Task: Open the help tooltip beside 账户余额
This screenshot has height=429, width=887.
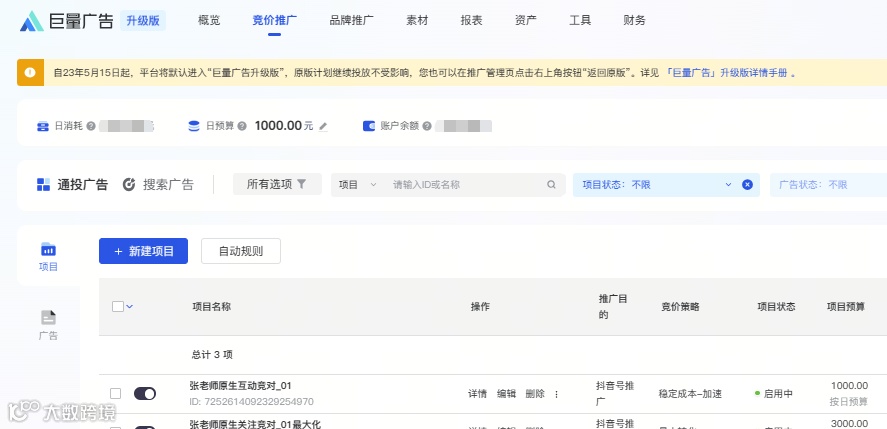Action: coord(427,126)
